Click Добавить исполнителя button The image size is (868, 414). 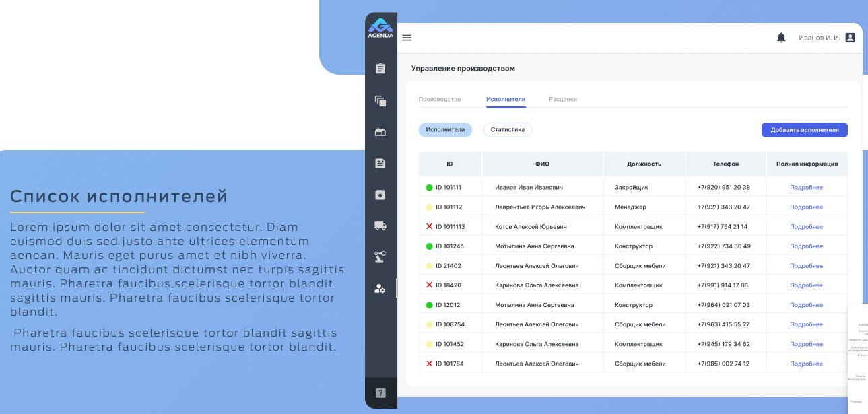804,130
